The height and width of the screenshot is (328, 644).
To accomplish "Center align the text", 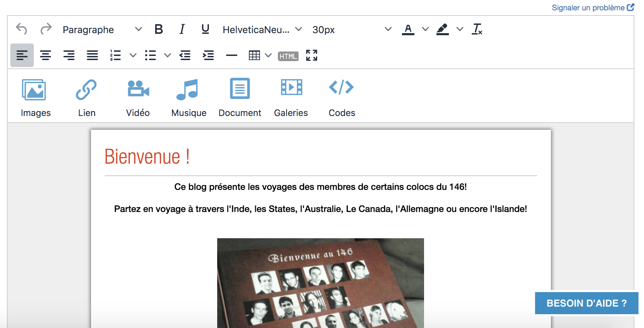I will [46, 55].
